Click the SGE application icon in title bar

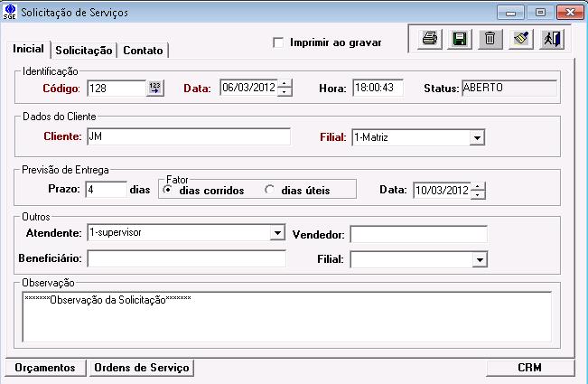pyautogui.click(x=10, y=13)
